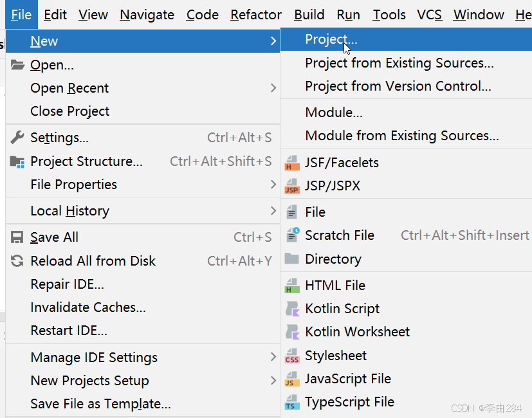Choose Save All from File menu
This screenshot has width=532, height=418.
click(x=54, y=237)
